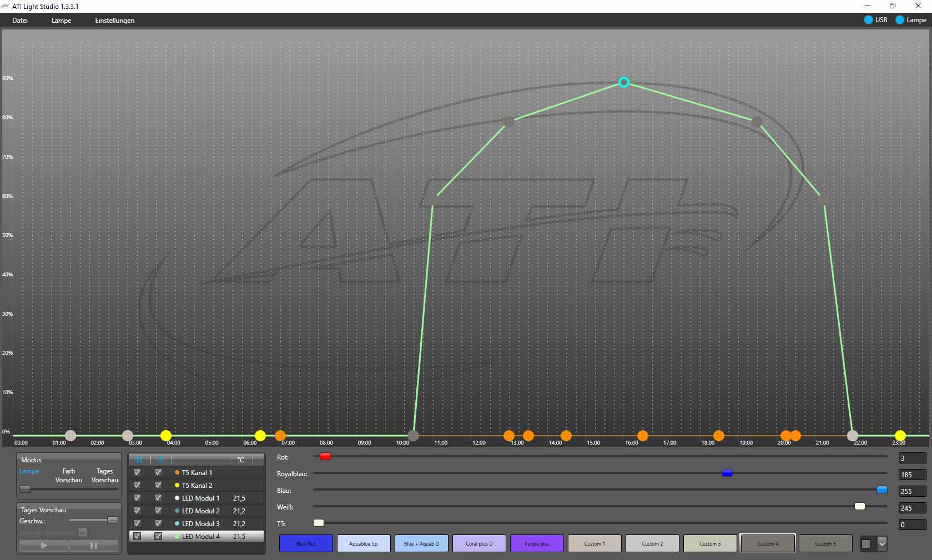Open the Einstellungen menu
Viewport: 932px width, 560px height.
[x=114, y=21]
